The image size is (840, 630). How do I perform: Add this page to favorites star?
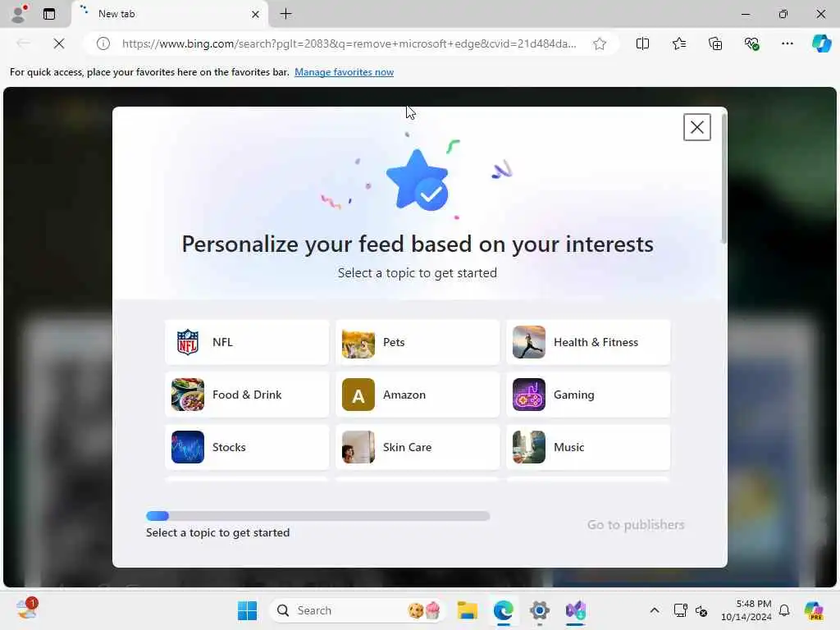[600, 43]
